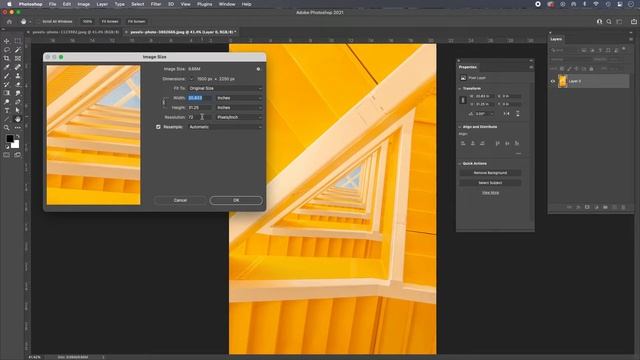Create a new layer in Layers panel
The image size is (640, 360).
tap(614, 207)
